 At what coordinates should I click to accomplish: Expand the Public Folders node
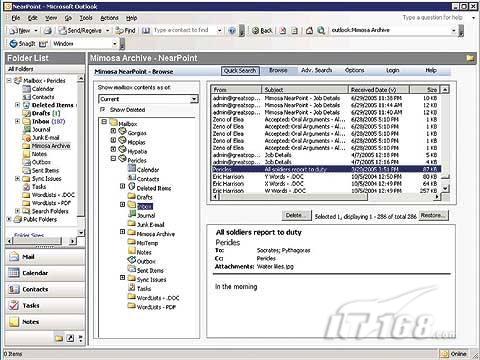click(x=9, y=219)
